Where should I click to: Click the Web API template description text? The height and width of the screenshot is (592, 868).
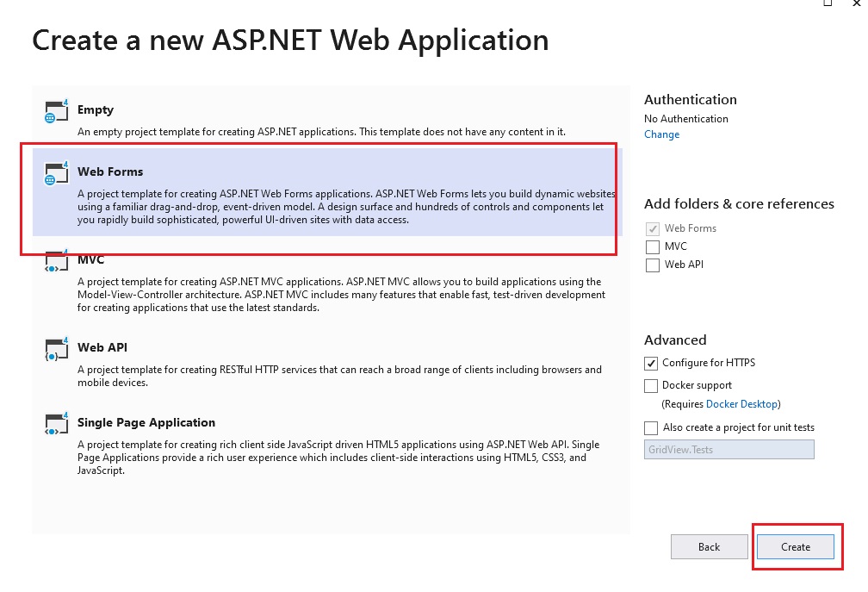339,376
